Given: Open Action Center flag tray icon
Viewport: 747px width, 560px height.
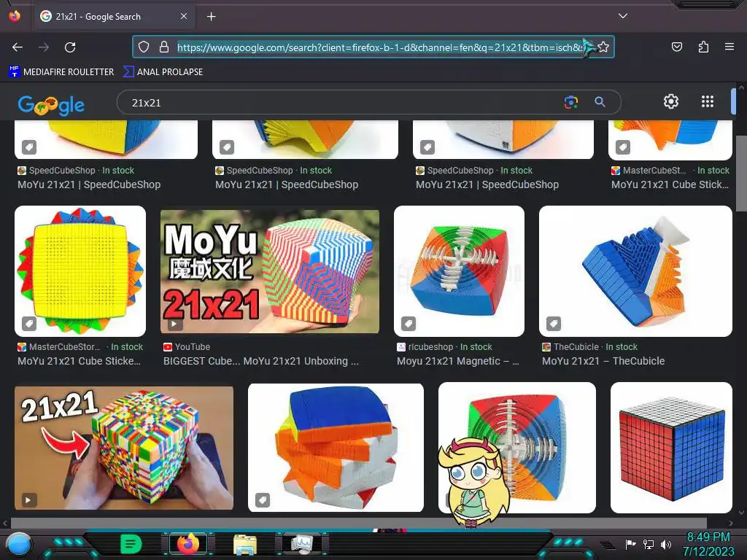Looking at the screenshot, I should (630, 544).
